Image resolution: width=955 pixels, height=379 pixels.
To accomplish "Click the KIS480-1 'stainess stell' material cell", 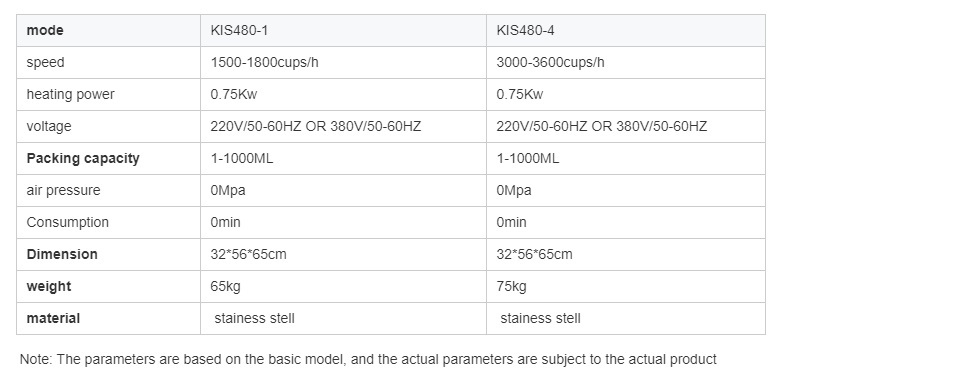I will click(343, 318).
